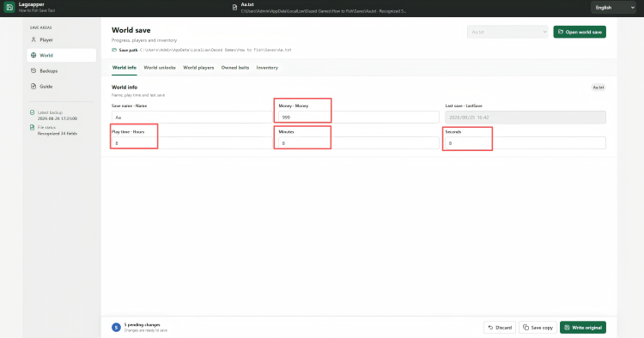Viewport: 644px width, 338px height.
Task: Click the Minutes input field
Action: click(359, 143)
